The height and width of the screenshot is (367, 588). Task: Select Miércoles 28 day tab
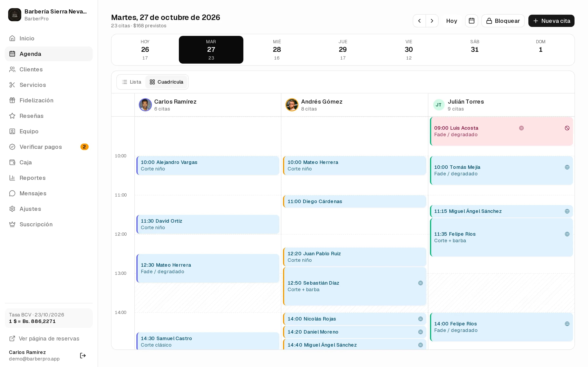point(277,50)
